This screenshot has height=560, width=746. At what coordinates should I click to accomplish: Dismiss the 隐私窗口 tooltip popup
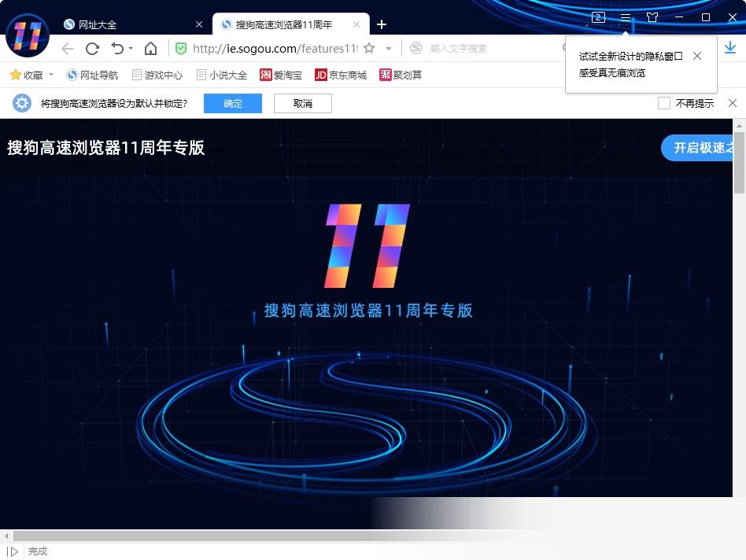click(697, 56)
